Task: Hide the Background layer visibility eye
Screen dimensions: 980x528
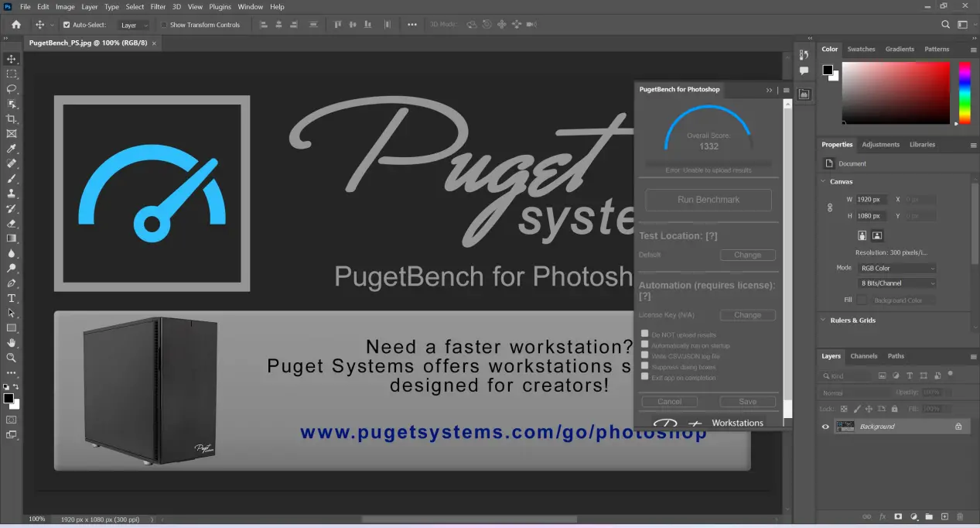Action: (x=825, y=427)
